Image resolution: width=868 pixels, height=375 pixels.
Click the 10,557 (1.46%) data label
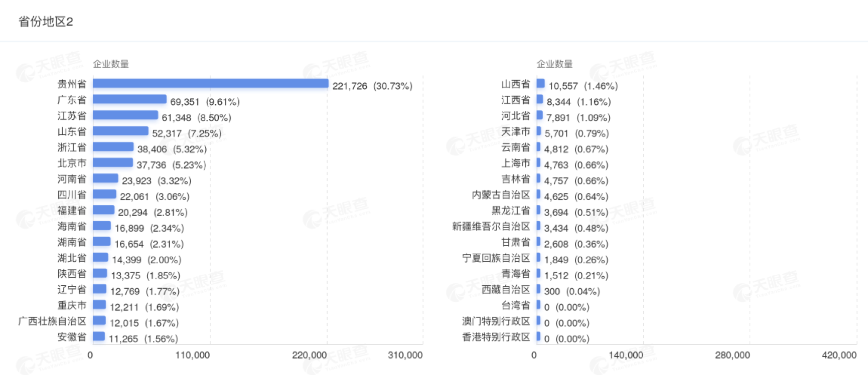click(583, 86)
